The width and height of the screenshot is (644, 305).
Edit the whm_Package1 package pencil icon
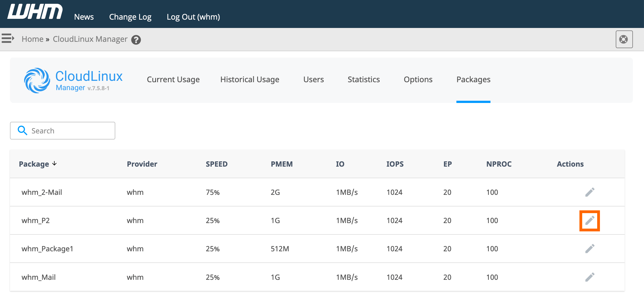[590, 249]
